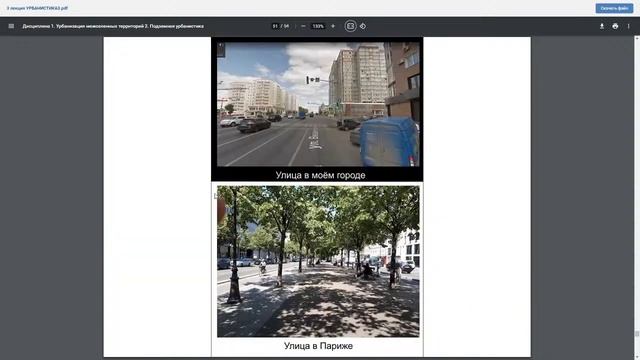
Task: Zoom out with the minus icon
Action: tap(303, 26)
